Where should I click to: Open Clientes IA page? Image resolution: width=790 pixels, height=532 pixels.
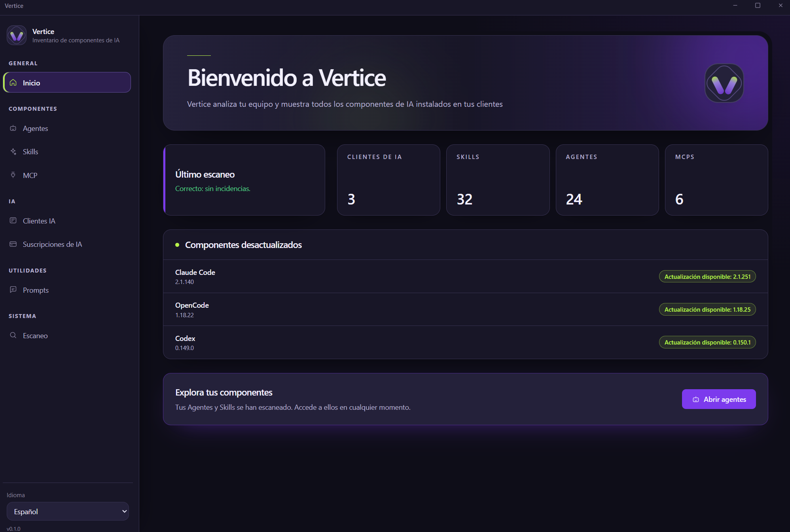point(67,221)
